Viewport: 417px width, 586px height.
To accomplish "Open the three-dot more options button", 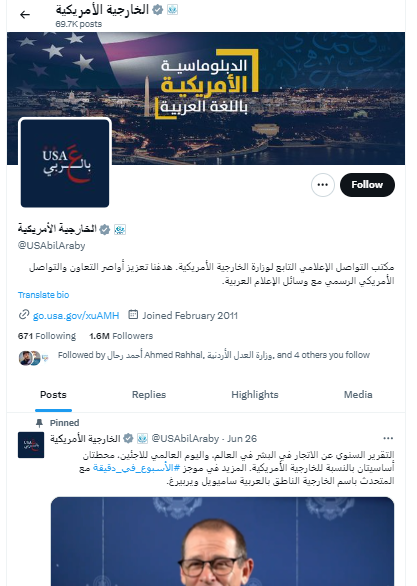I will point(322,185).
